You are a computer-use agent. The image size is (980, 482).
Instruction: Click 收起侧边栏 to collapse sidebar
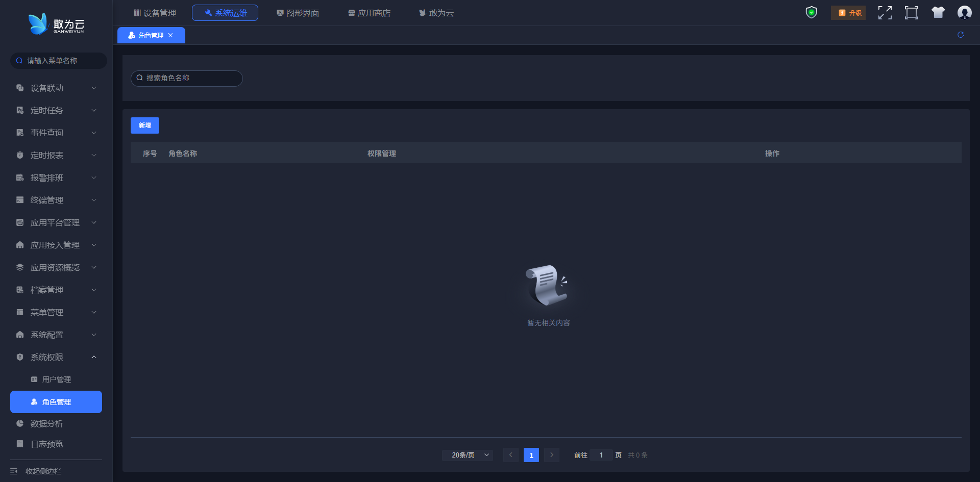(43, 471)
